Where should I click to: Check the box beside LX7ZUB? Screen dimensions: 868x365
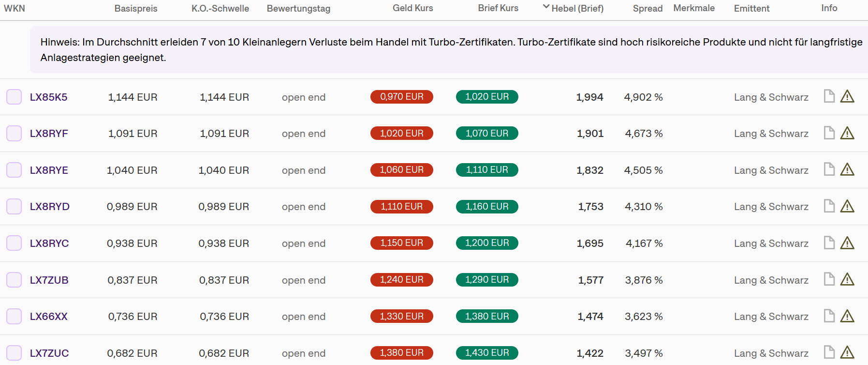14,280
